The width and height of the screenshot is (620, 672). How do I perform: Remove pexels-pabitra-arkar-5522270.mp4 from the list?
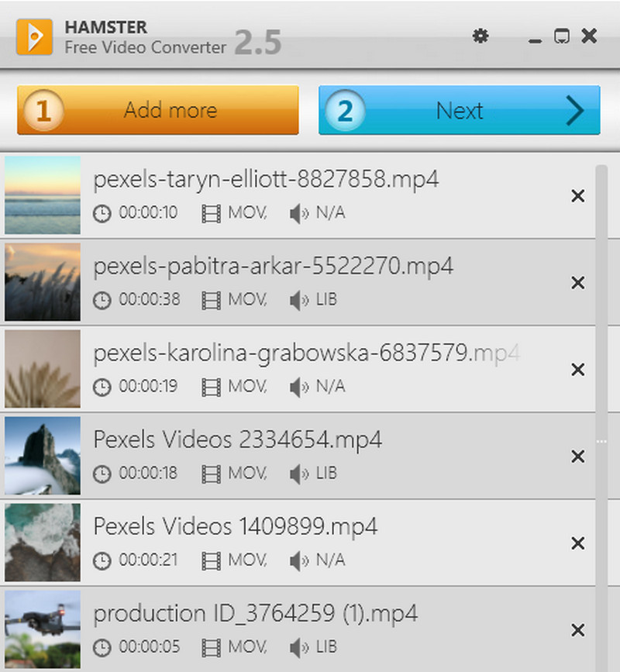[577, 284]
